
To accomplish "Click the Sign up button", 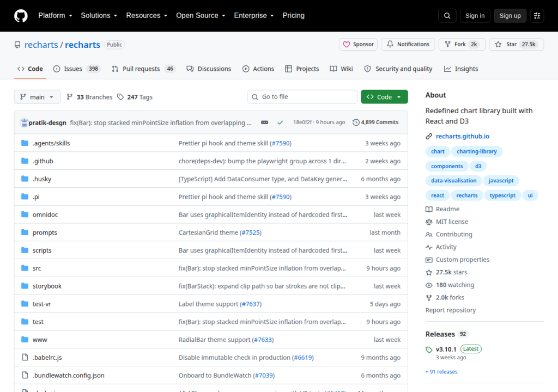I will click(510, 16).
